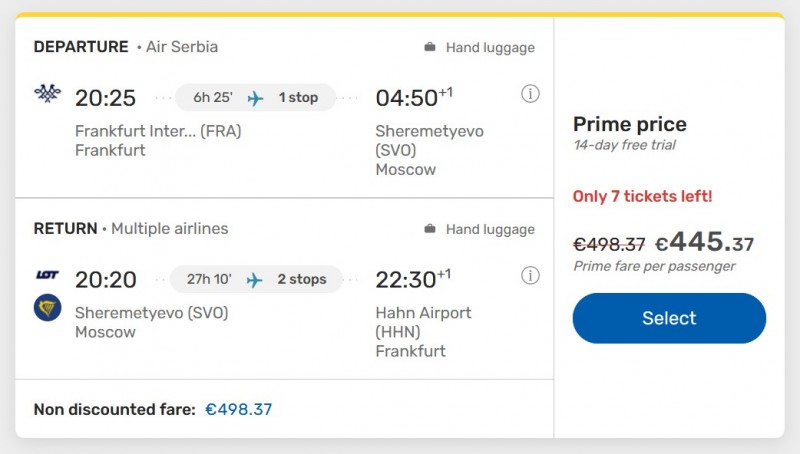Open departure flight info icon
The width and height of the screenshot is (800, 454).
[530, 94]
